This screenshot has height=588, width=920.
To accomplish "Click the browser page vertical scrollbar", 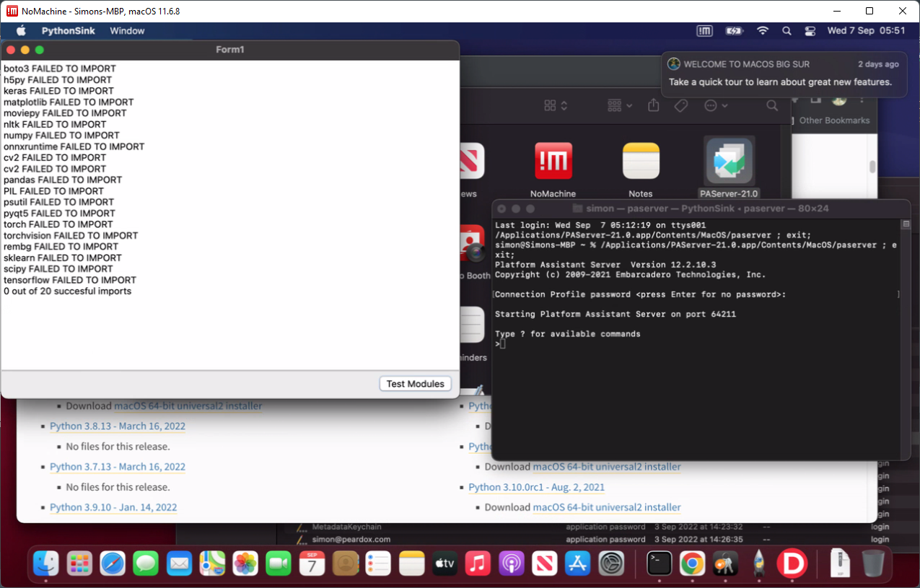I will point(872,167).
